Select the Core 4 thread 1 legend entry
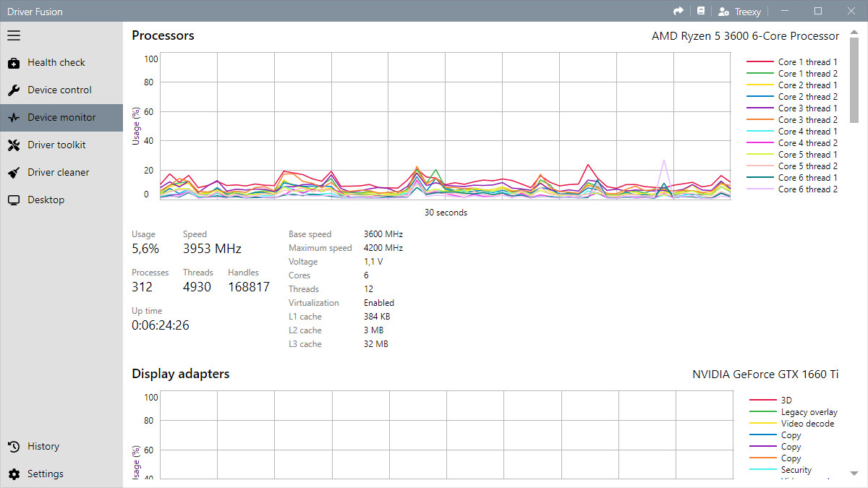This screenshot has width=868, height=488. click(792, 132)
